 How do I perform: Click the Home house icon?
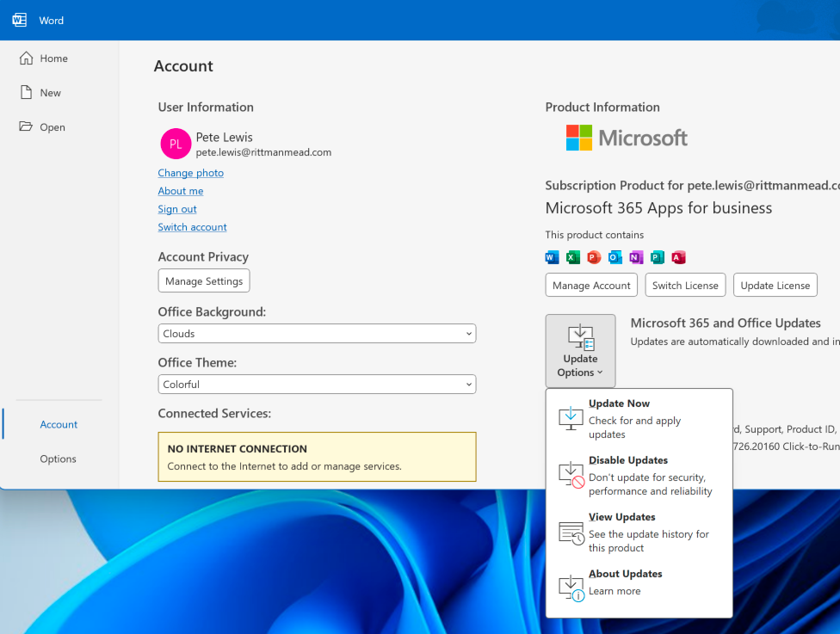click(x=26, y=58)
